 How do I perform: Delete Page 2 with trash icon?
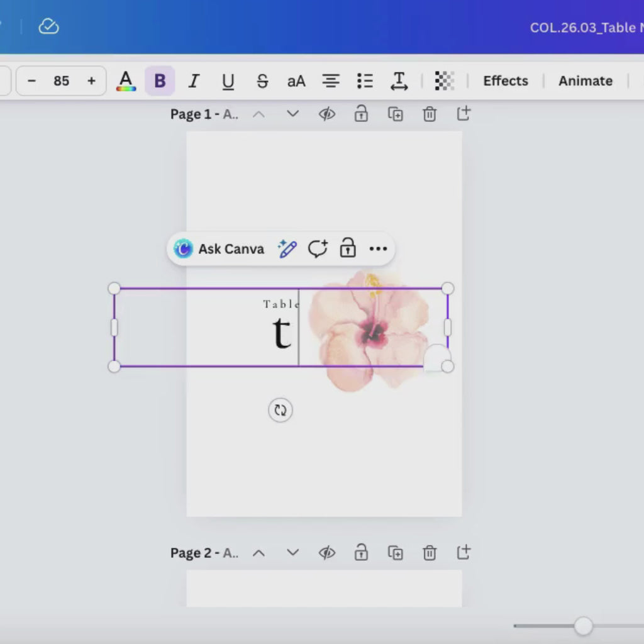click(x=430, y=552)
